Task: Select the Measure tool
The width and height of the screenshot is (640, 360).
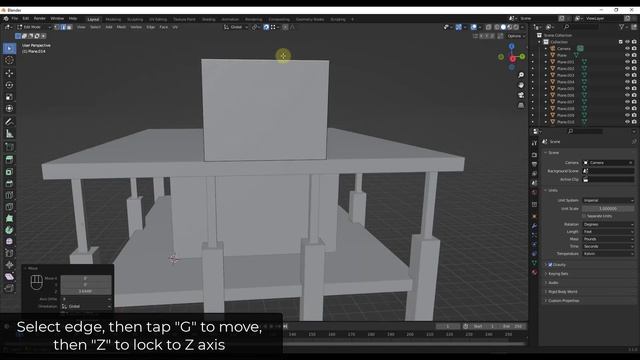Action: (9, 133)
